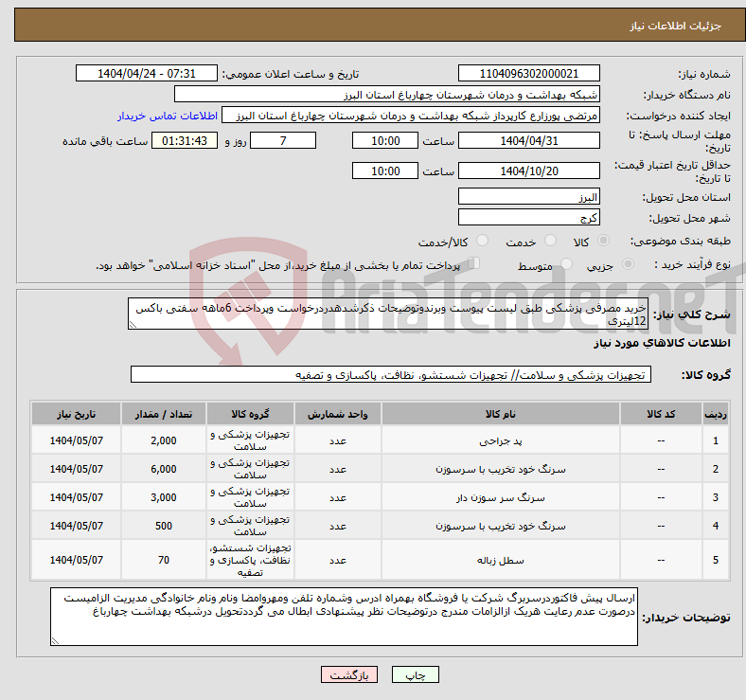This screenshot has width=746, height=700.
Task: Toggle Islamic treasury payment checkbox
Action: (474, 263)
